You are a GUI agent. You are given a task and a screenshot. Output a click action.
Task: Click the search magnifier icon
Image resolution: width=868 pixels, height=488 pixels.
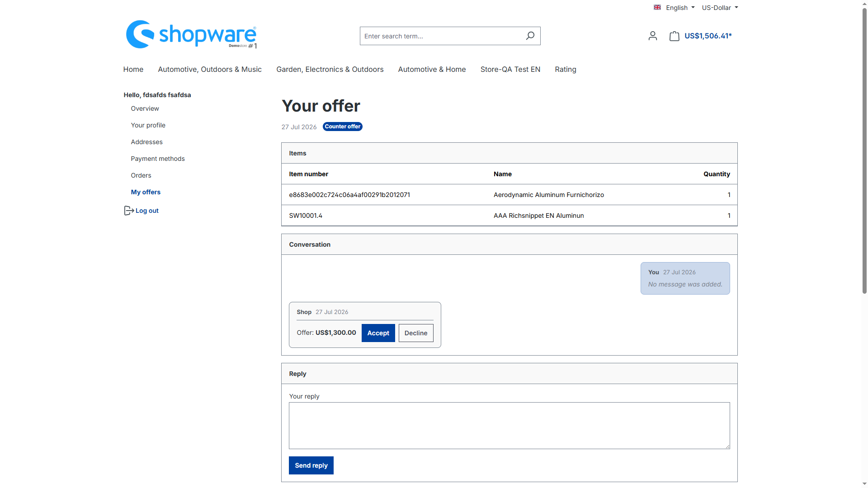(530, 36)
